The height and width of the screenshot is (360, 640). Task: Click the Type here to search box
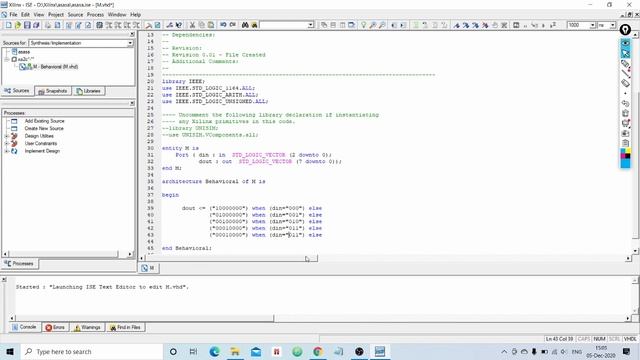pos(92,351)
